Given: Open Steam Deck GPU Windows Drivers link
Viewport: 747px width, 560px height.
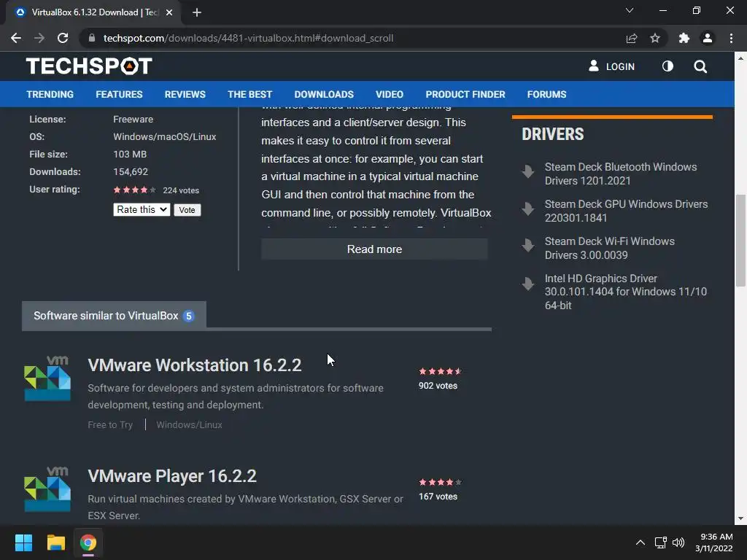Looking at the screenshot, I should (626, 211).
